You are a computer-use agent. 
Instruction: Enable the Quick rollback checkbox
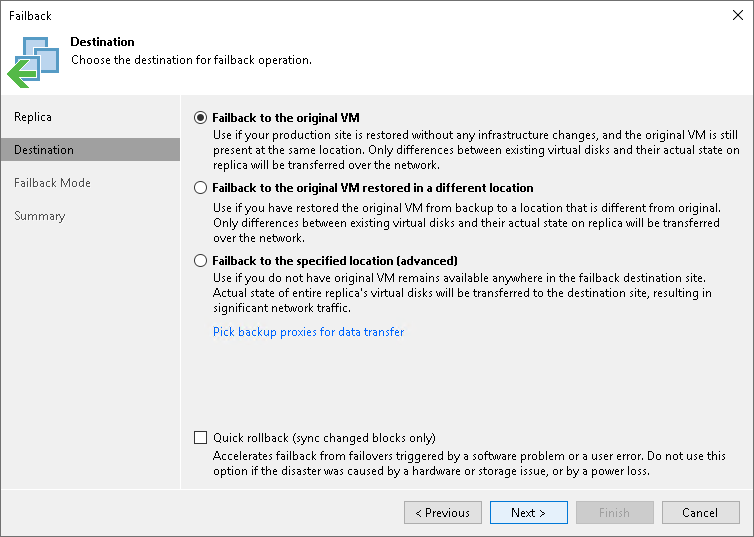tap(201, 438)
